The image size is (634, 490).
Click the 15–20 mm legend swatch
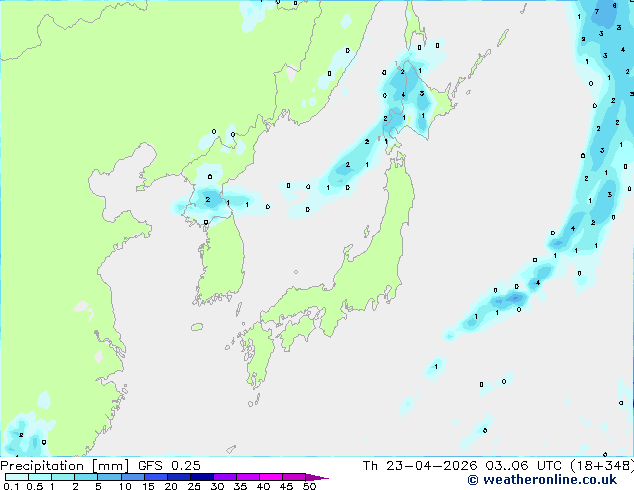pyautogui.click(x=155, y=477)
